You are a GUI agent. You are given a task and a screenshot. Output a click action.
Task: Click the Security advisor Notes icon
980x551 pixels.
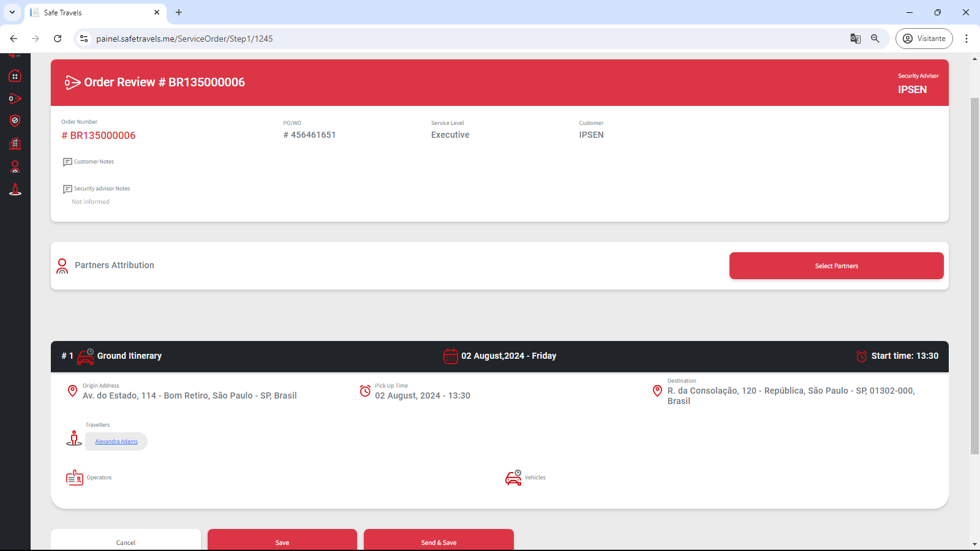pos(67,189)
